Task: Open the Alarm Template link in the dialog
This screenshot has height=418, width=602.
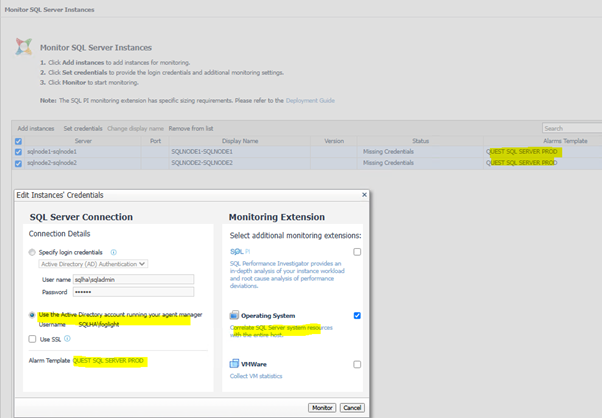Action: pos(108,361)
